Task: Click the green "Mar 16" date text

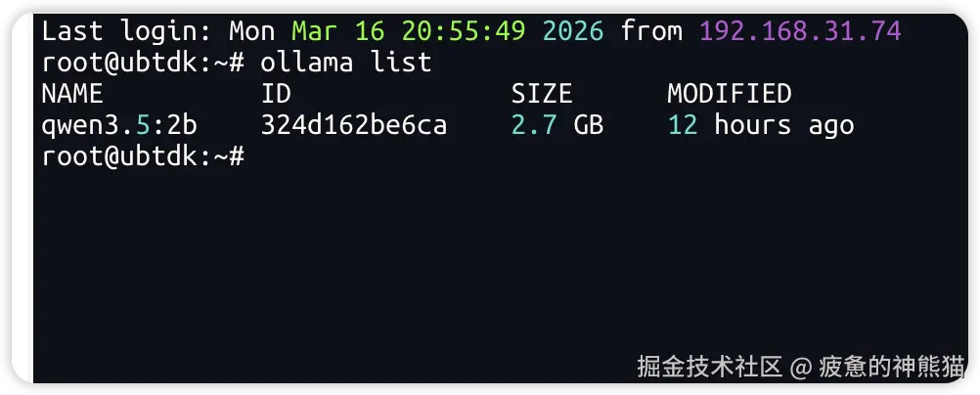Action: 338,30
